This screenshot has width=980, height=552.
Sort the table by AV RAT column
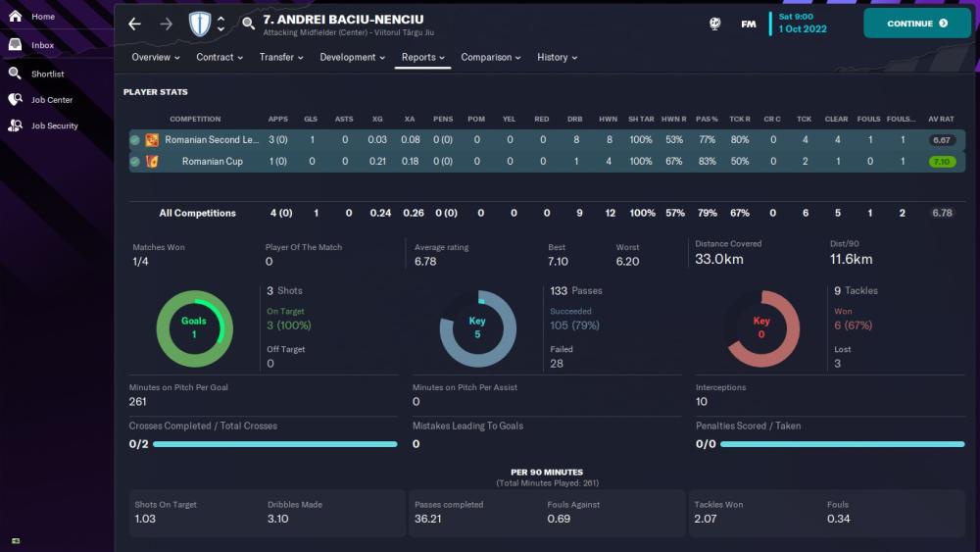pos(941,119)
